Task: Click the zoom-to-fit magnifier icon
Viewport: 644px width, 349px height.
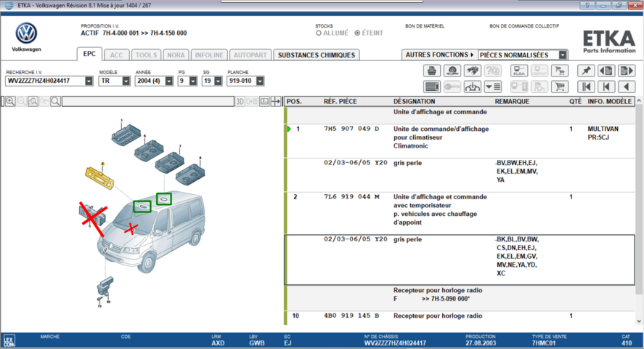Action: [33, 101]
